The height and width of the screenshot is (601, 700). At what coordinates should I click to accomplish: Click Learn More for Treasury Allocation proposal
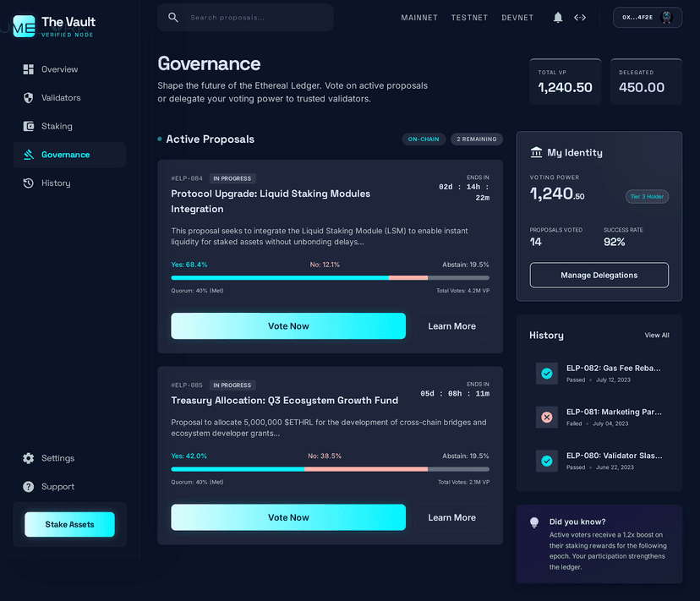(x=451, y=517)
